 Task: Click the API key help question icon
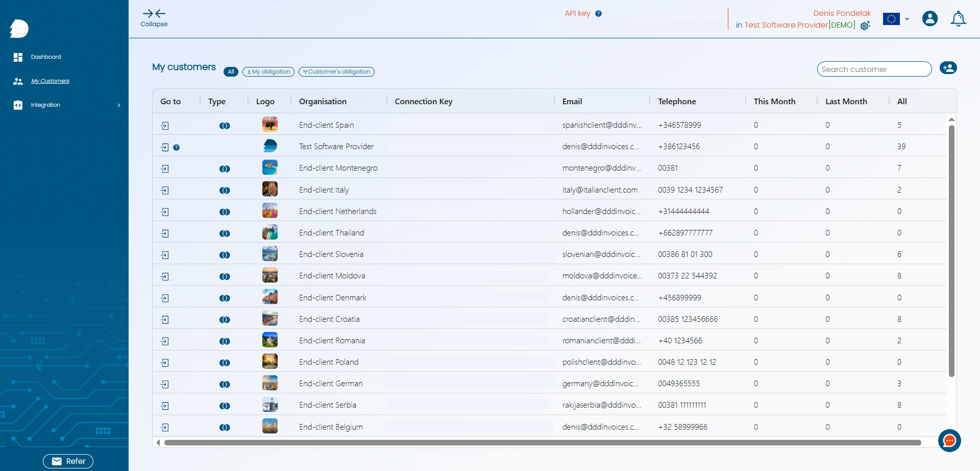599,14
